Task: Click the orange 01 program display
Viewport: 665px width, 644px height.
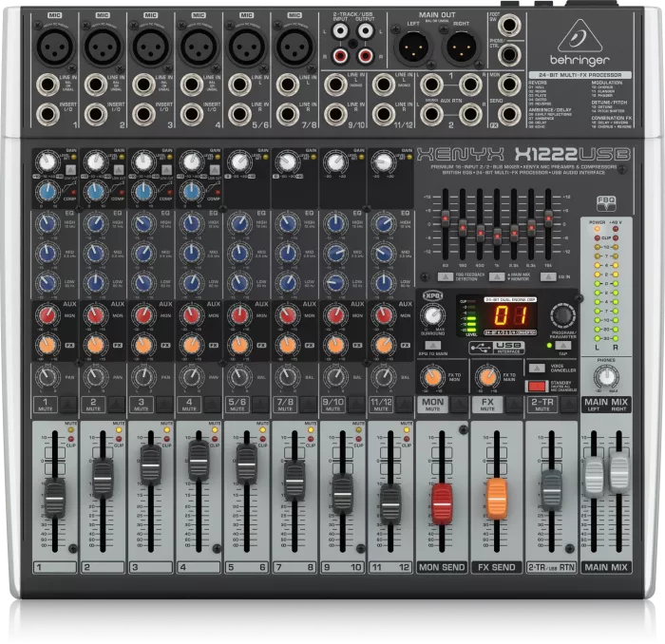Action: [511, 316]
